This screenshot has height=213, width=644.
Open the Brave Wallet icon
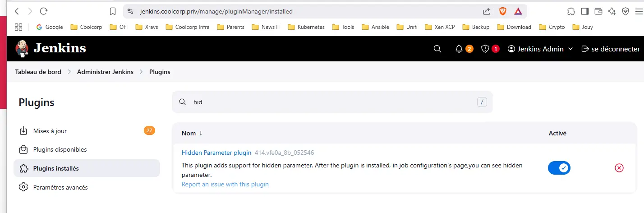(x=598, y=11)
